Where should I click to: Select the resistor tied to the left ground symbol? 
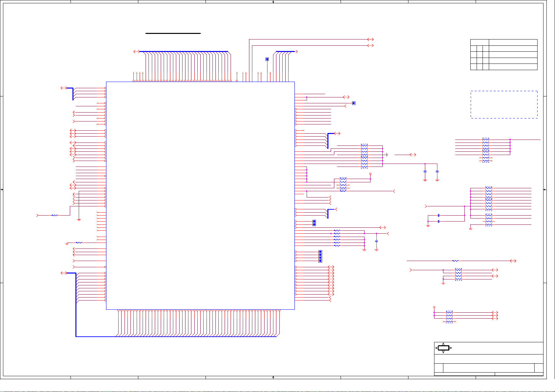click(79, 243)
